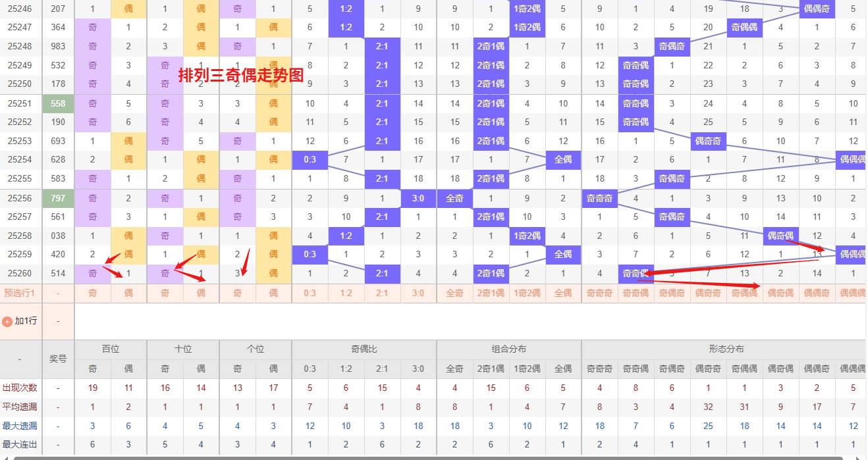Click the 全奇 cell in row 25256
The width and height of the screenshot is (868, 460).
coord(455,198)
